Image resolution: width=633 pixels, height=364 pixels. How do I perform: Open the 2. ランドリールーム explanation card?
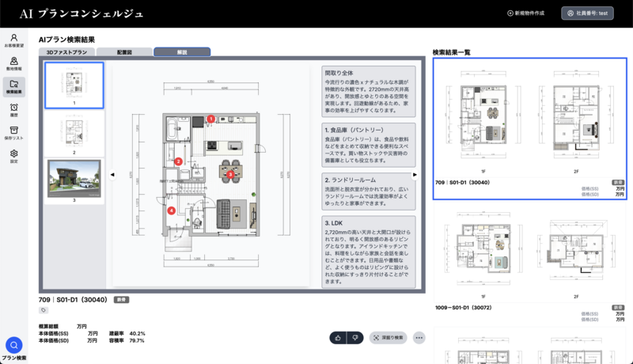point(369,191)
